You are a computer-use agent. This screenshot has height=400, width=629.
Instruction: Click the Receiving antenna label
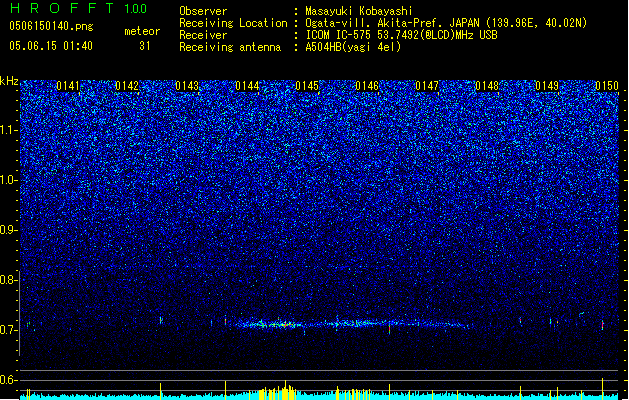[230, 47]
